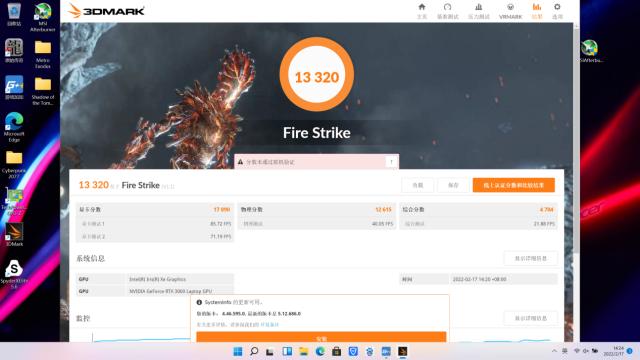Click the 3DMARK logo in header
Viewport: 640px width, 360px height.
pos(106,11)
